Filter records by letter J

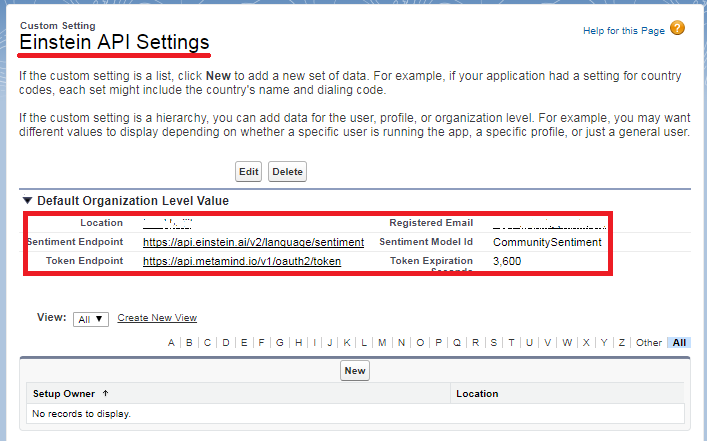(x=330, y=343)
